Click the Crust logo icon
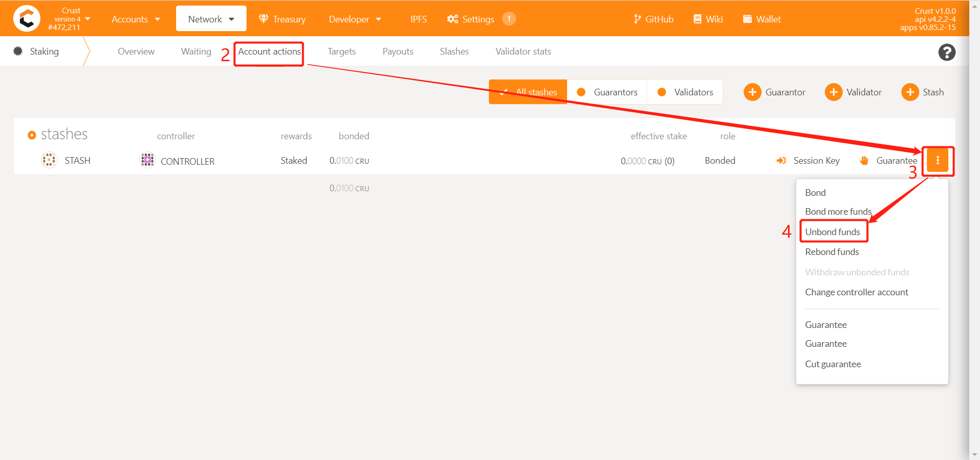The image size is (980, 460). [x=27, y=18]
